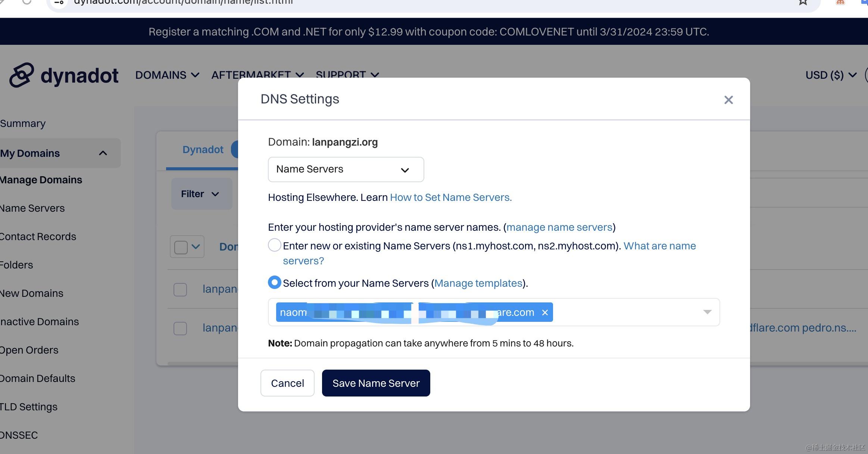
Task: Click the Dynadot logo icon
Action: pos(22,75)
